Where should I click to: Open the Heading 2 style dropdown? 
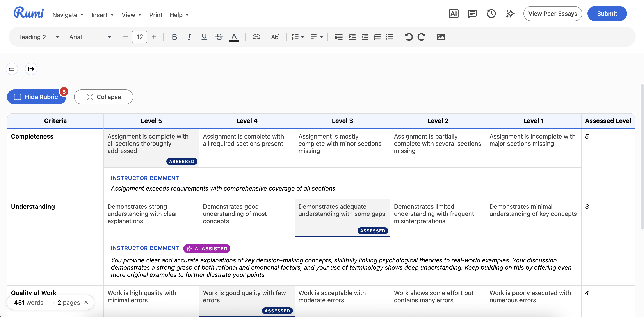click(x=38, y=37)
